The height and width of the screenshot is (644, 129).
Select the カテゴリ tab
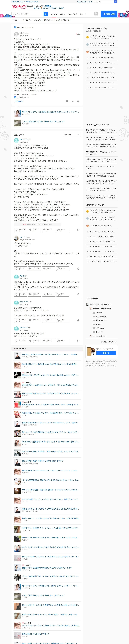tap(54, 14)
